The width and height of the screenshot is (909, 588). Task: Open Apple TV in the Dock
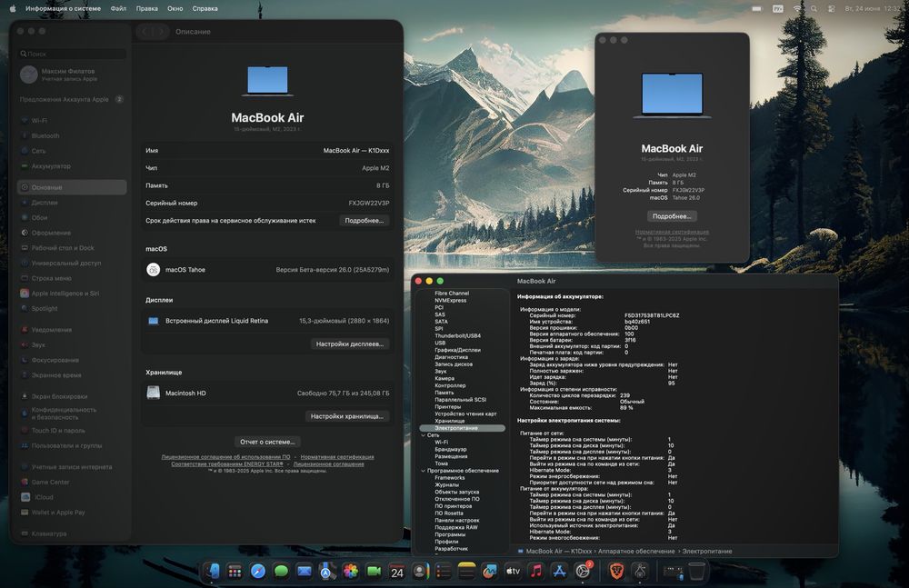513,571
